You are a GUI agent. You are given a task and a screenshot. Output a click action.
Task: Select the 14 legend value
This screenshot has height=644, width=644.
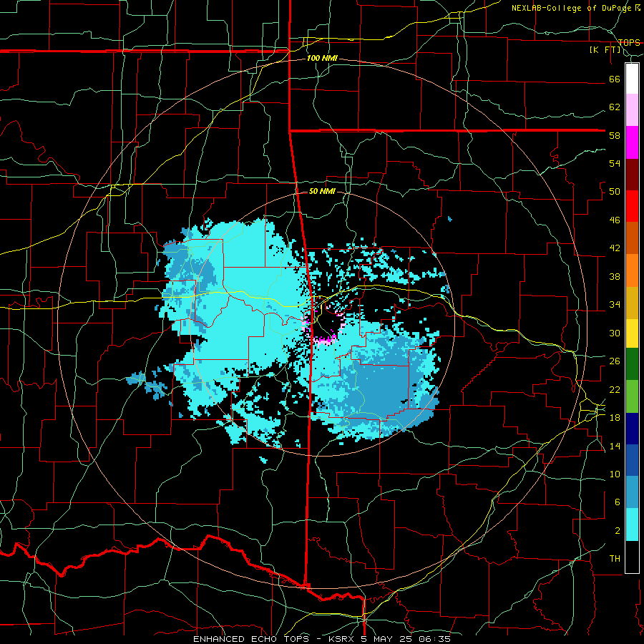(x=615, y=446)
